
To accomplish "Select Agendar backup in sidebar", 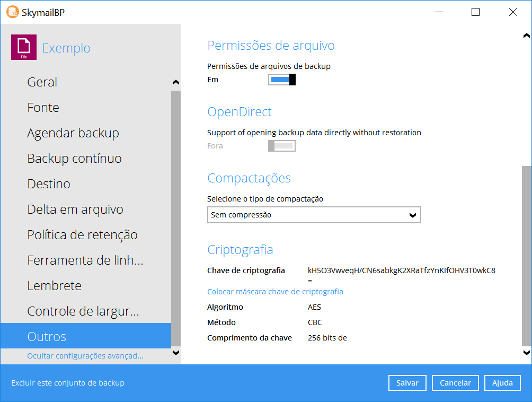I will (x=73, y=133).
